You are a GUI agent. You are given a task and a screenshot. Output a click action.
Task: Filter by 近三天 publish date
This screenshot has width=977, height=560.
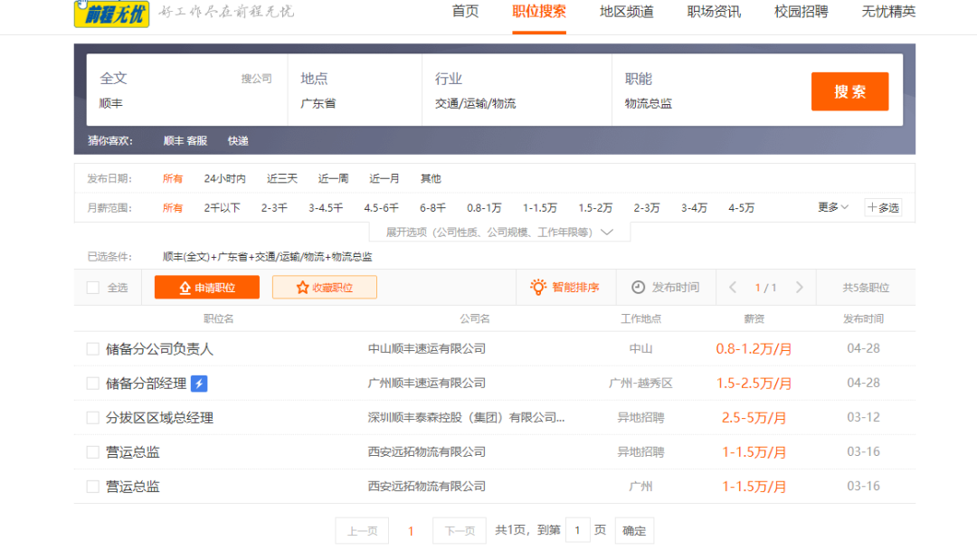tap(281, 179)
